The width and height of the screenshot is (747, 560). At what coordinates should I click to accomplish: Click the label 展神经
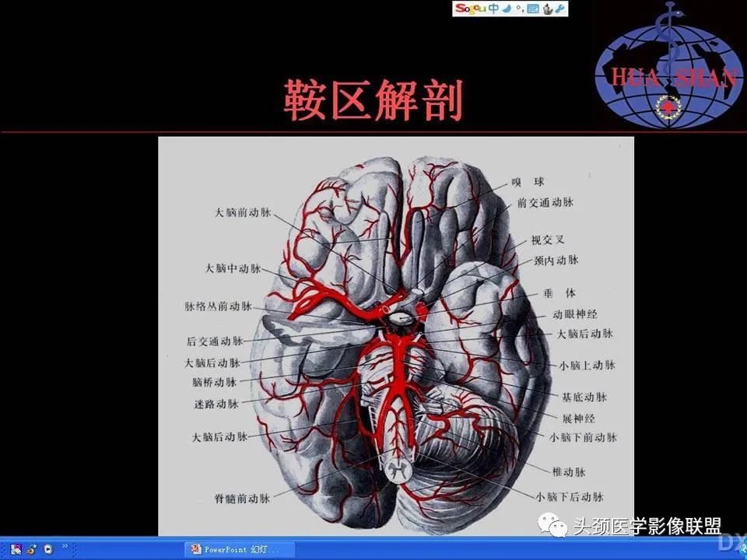pos(578,418)
